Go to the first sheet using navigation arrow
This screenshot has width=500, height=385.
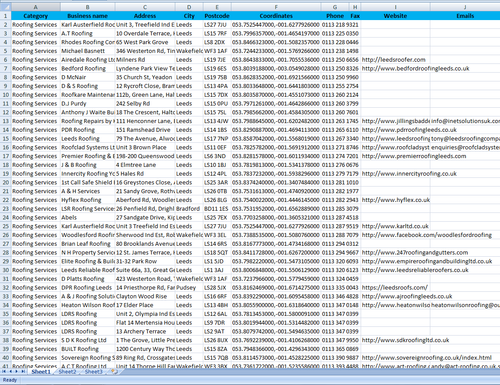(4, 371)
